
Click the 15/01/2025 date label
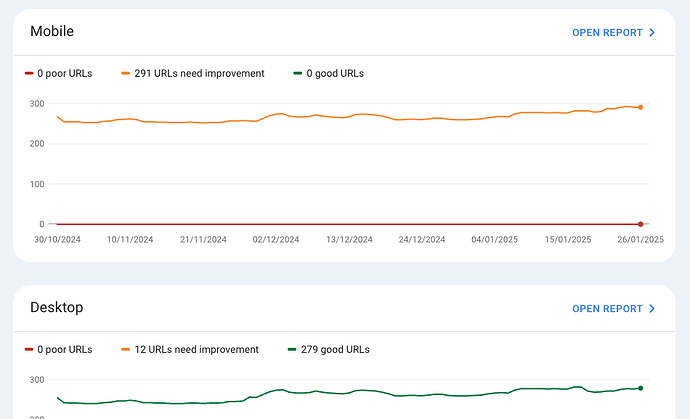(568, 239)
